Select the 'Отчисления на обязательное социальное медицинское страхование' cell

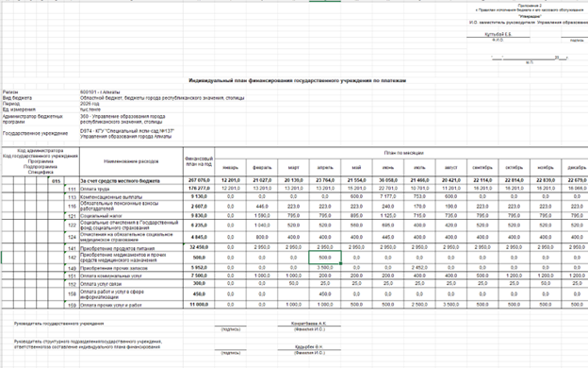click(131, 237)
